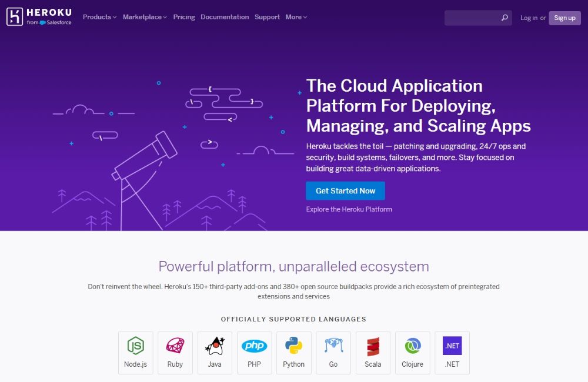
Task: Expand the Products dropdown menu
Action: [x=99, y=17]
